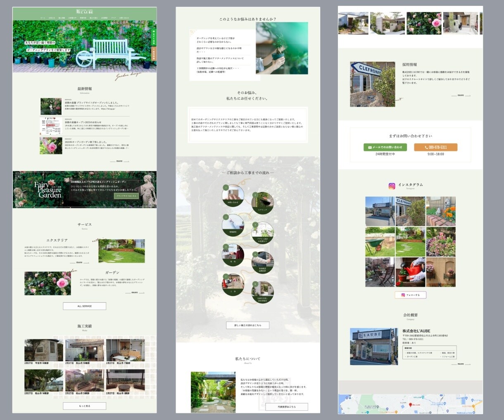The height and width of the screenshot is (420, 504).
Task: Open the Instagram red watering can photo
Action: (410, 272)
